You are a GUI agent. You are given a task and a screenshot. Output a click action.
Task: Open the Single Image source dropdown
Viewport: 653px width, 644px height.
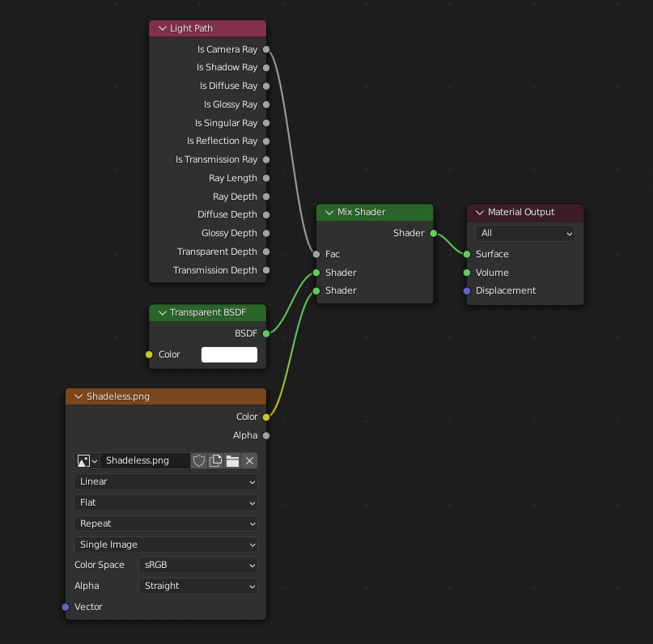coord(166,544)
